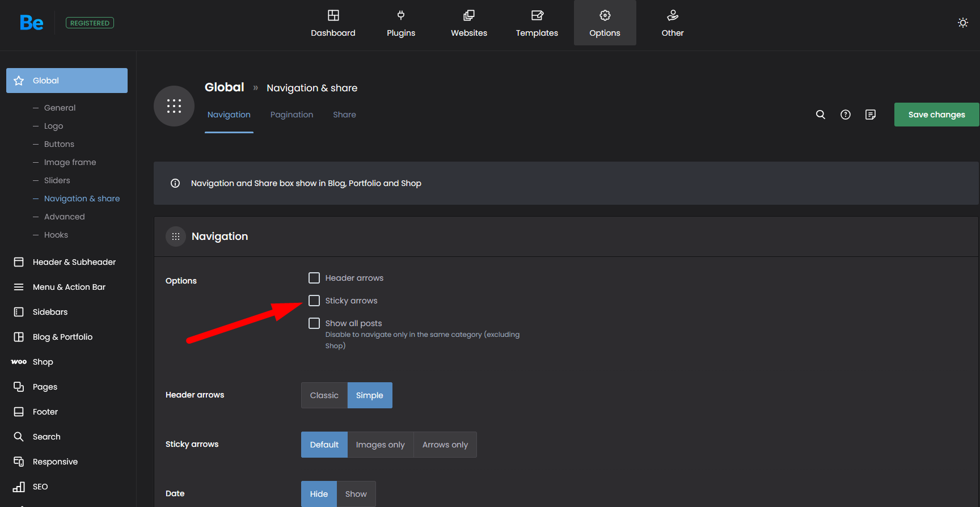
Task: Expand Header & Subheader sidebar section
Action: [x=74, y=262]
